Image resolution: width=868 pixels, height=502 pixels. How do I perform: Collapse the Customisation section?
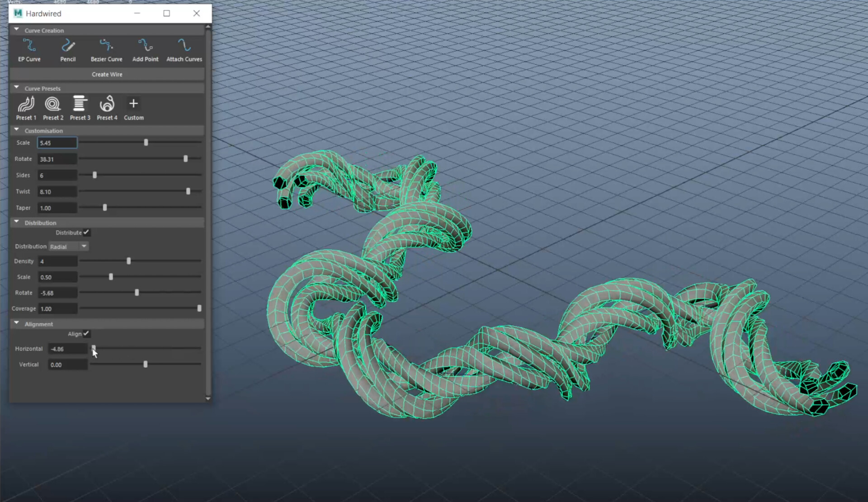[17, 130]
